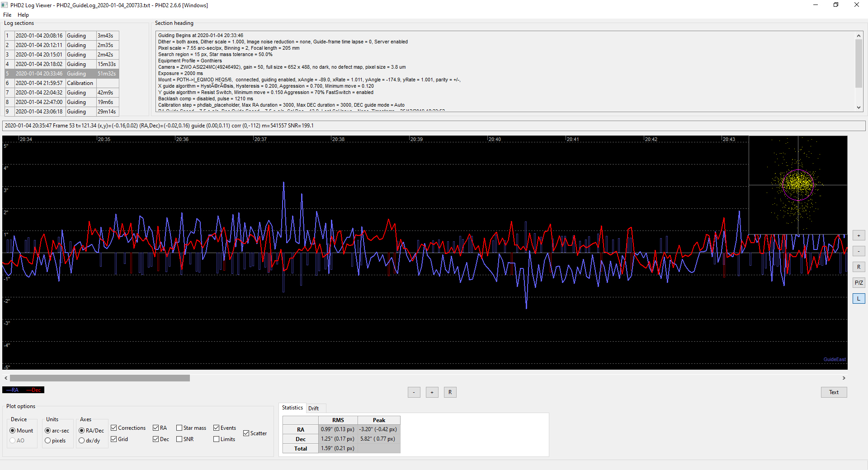The width and height of the screenshot is (868, 470).
Task: Toggle the L lock button
Action: click(859, 299)
